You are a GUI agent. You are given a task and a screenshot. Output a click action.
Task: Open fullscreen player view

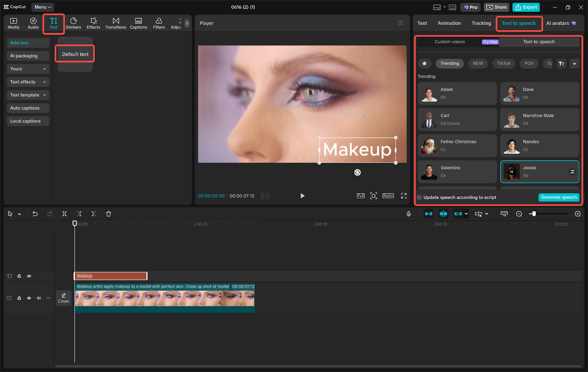[404, 196]
